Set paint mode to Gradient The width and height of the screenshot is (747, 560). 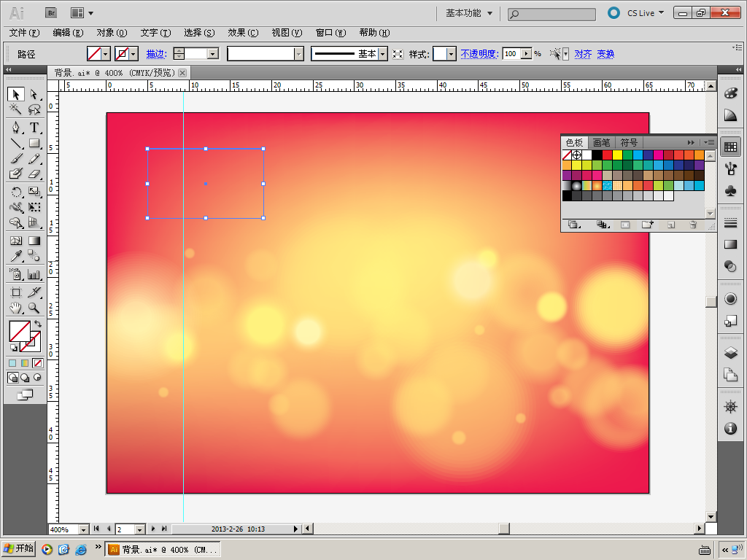pyautogui.click(x=25, y=363)
